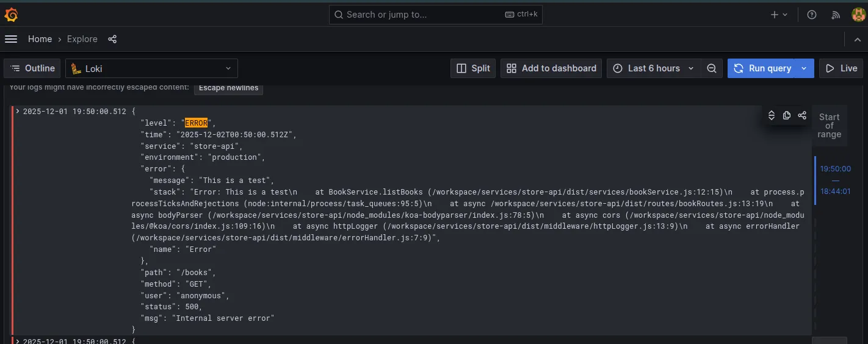
Task: Click the share icon beside Explore
Action: pyautogui.click(x=112, y=39)
